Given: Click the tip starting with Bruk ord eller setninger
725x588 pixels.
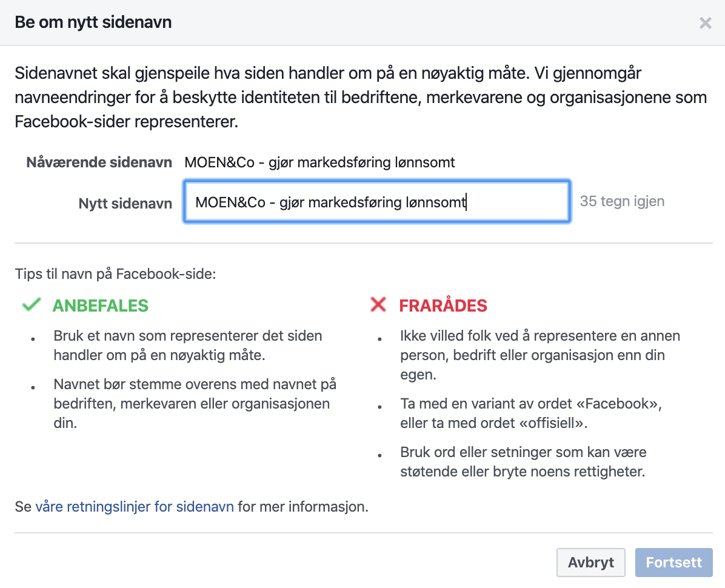Looking at the screenshot, I should pos(523,462).
